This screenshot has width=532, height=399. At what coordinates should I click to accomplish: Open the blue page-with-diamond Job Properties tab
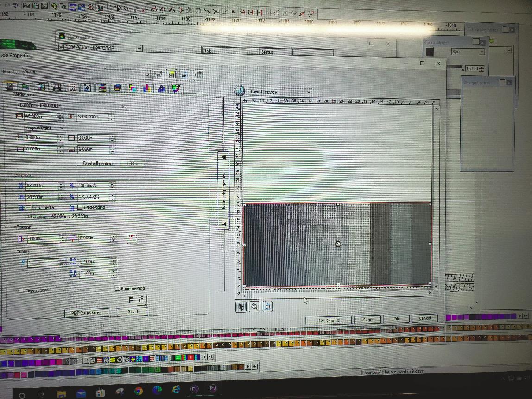click(87, 88)
